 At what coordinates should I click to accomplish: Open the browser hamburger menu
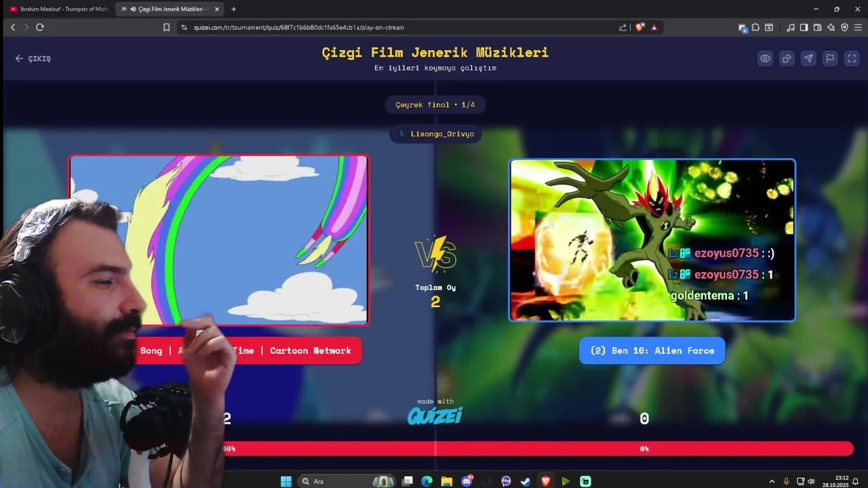coord(858,27)
